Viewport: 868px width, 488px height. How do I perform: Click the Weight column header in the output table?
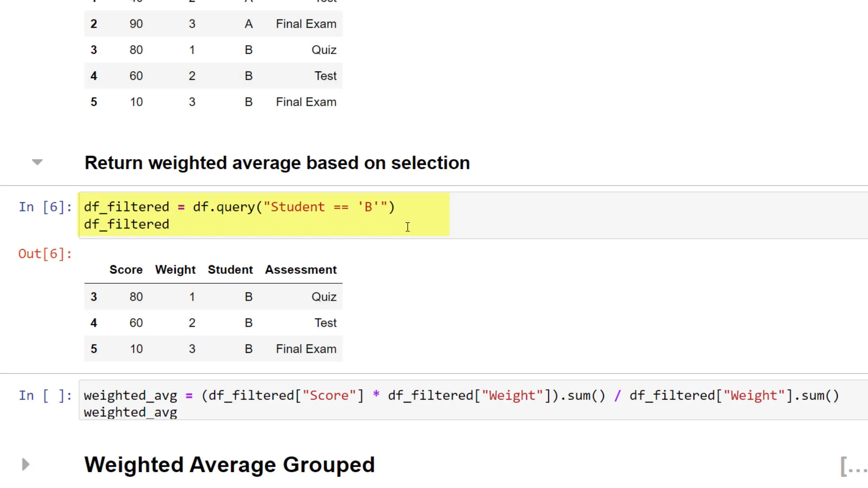point(175,270)
